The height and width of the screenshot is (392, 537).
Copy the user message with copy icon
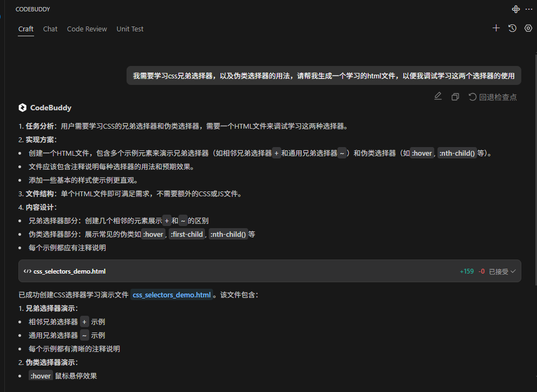pyautogui.click(x=455, y=97)
